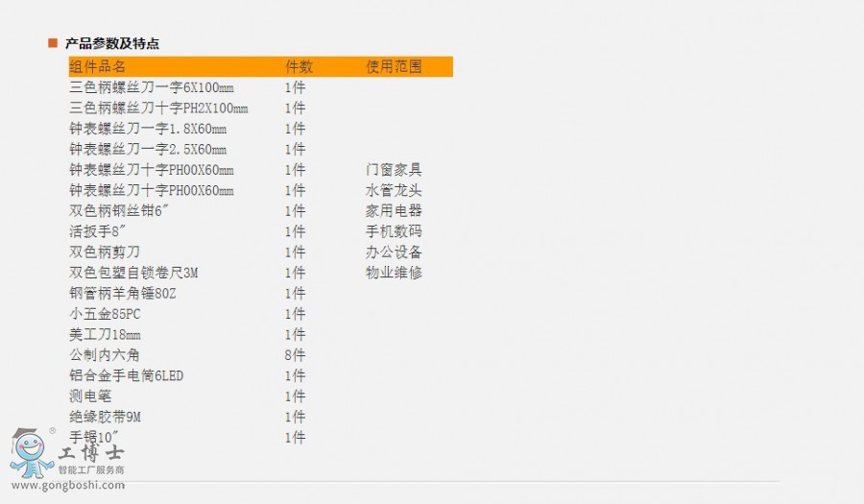The width and height of the screenshot is (864, 504).
Task: Click the 使用范围 column header
Action: tap(394, 67)
